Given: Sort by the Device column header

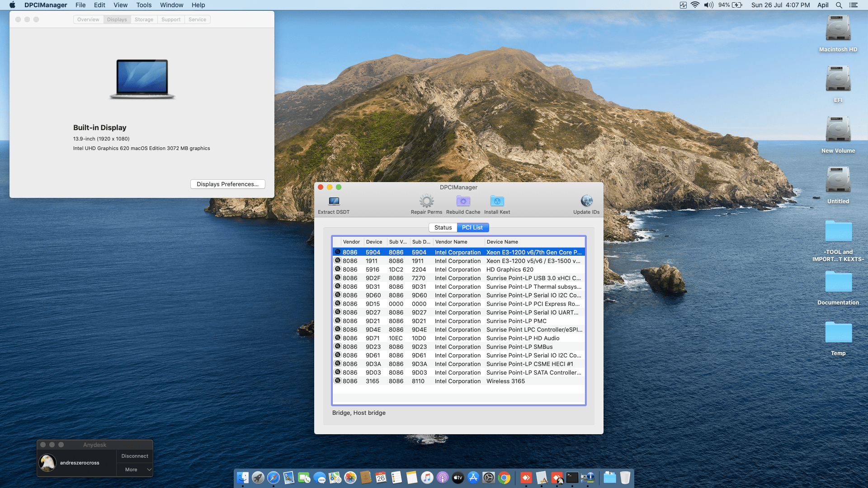Looking at the screenshot, I should point(375,242).
